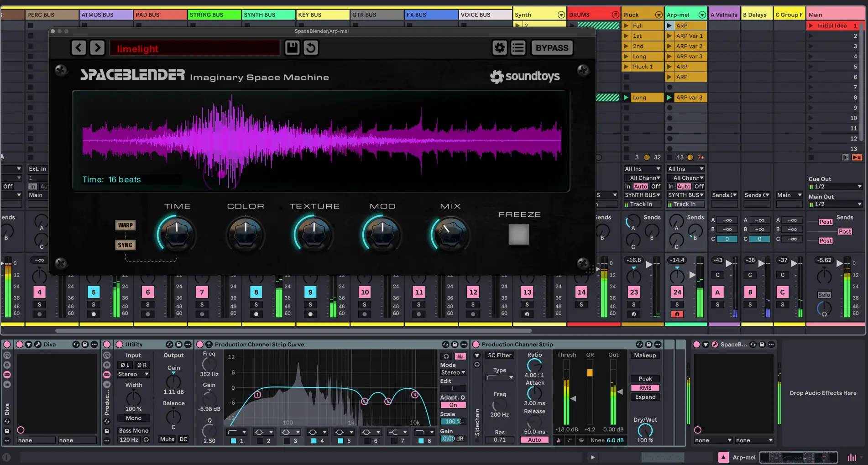Click the Knee 6.0 dB slider in the compressor

tap(607, 440)
